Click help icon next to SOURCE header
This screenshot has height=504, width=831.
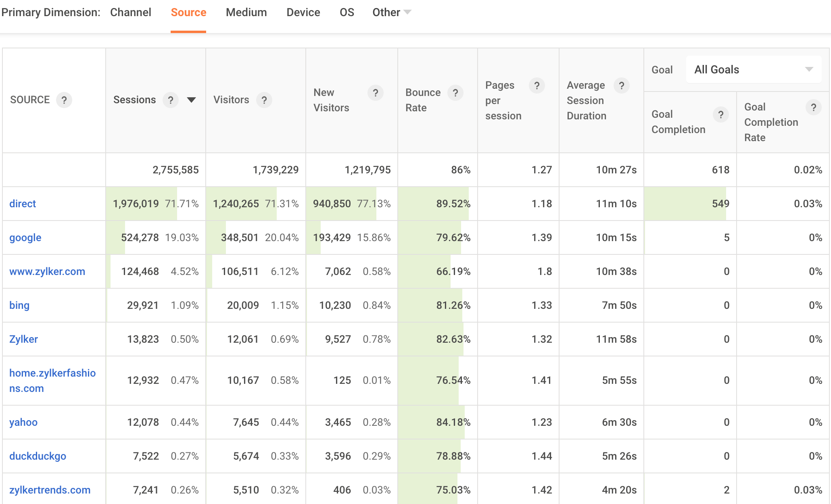click(64, 100)
